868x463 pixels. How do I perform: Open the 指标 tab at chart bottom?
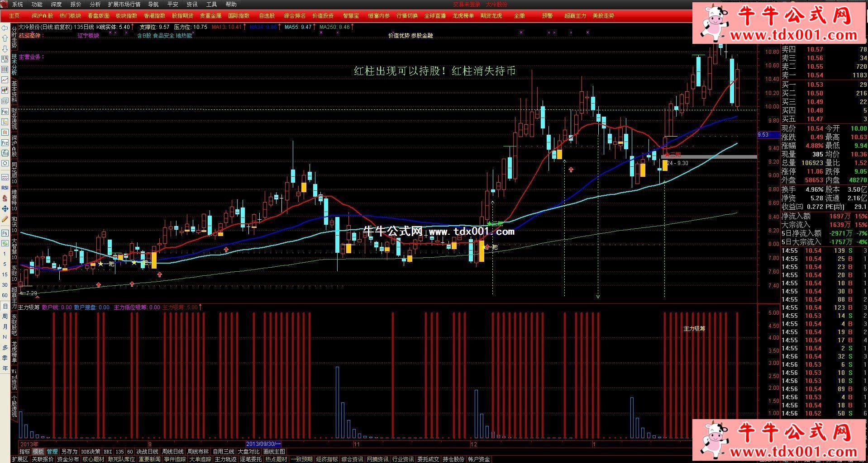click(24, 451)
